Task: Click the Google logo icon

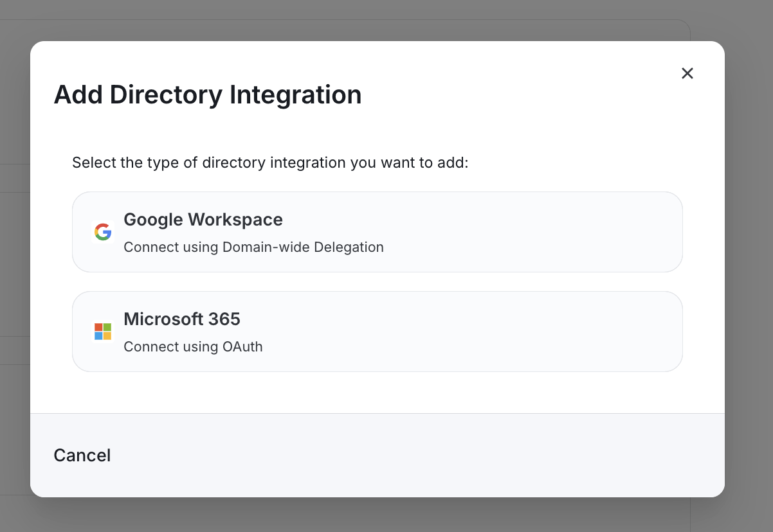Action: tap(103, 232)
